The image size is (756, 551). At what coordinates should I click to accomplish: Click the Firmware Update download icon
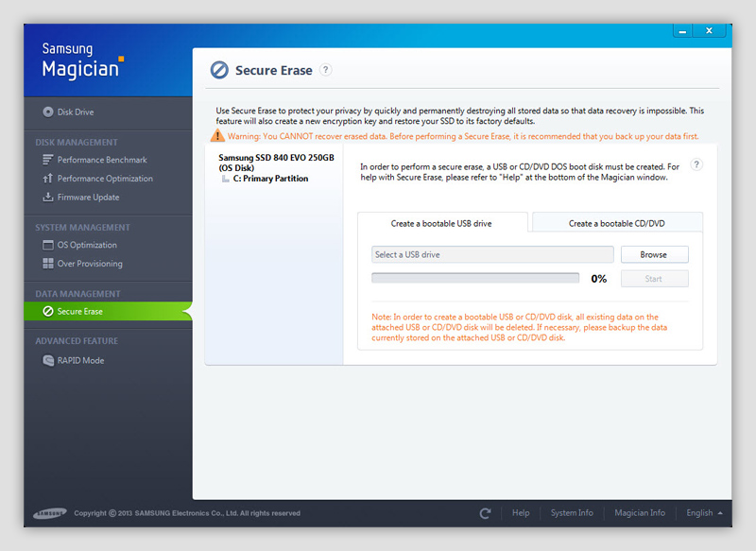tap(48, 198)
